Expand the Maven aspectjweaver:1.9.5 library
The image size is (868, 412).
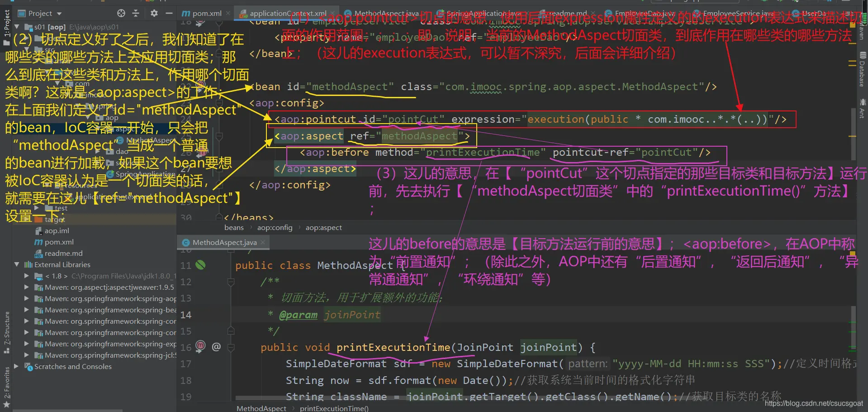point(26,287)
